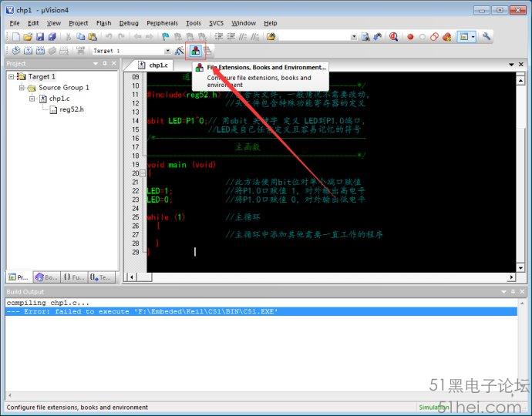Open File Extensions, Books and Environment icon
The image size is (532, 416).
click(195, 51)
